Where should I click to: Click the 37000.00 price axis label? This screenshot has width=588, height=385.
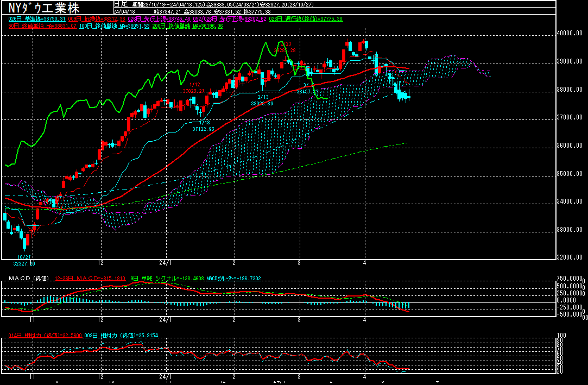[x=570, y=117]
